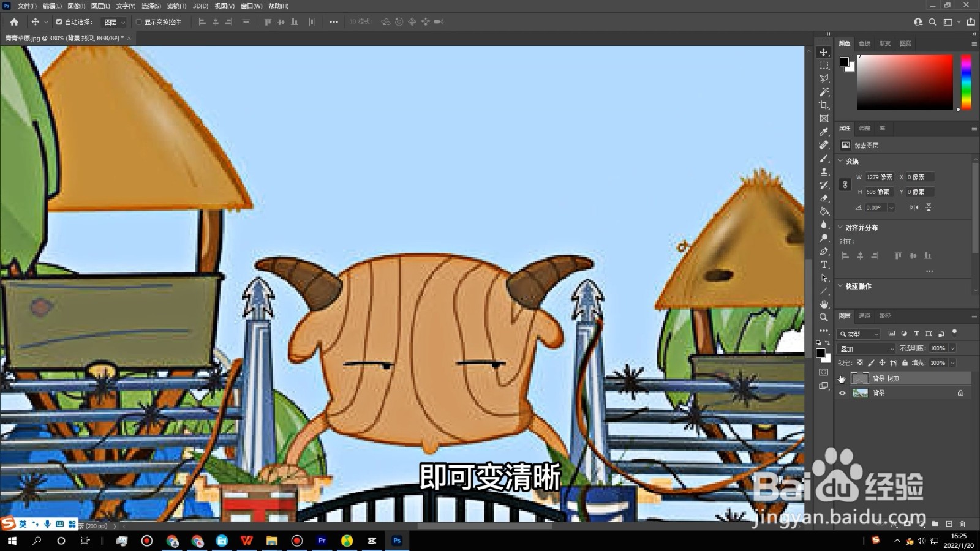
Task: Toggle lock all padlock icon in Layers
Action: click(x=905, y=363)
